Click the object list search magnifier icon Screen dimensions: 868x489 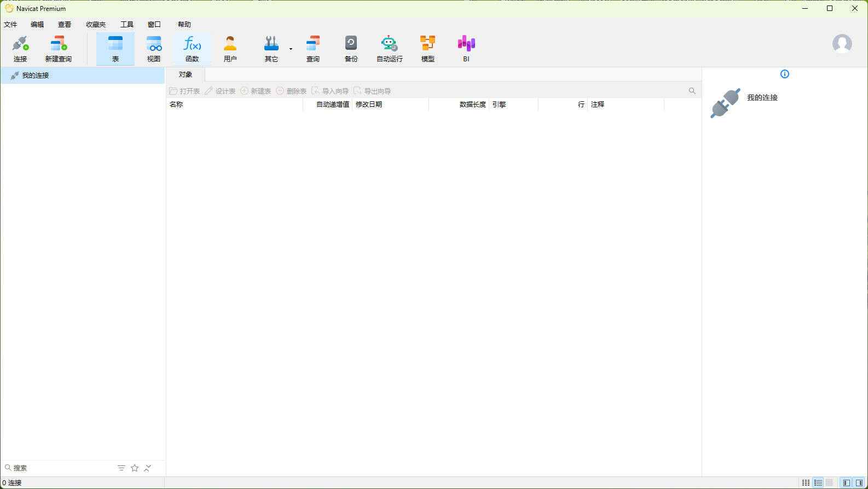pos(692,91)
